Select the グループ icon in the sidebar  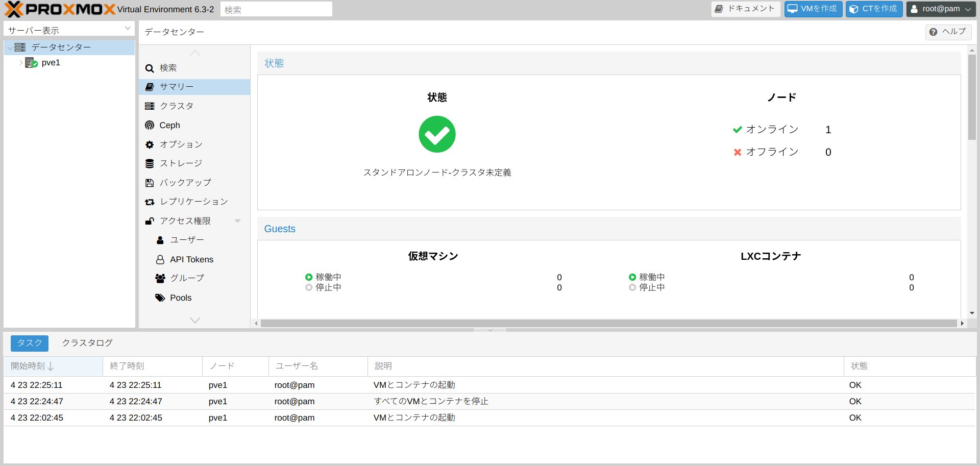[x=160, y=278]
